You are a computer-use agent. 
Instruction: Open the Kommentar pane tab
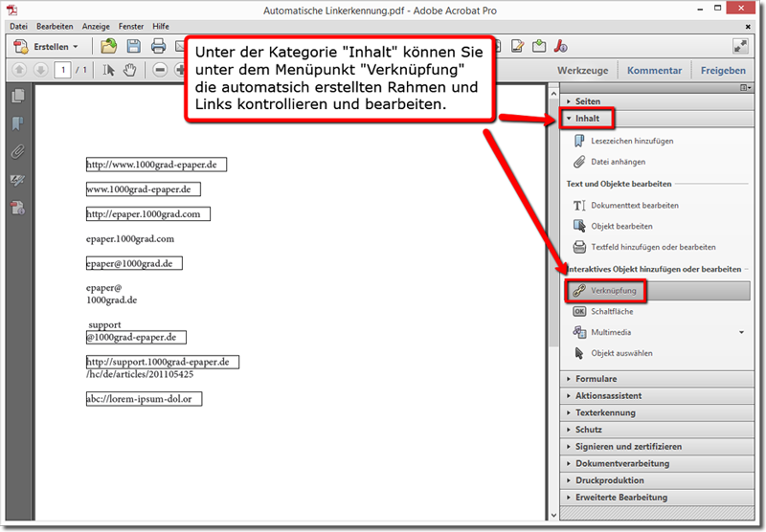pos(654,71)
